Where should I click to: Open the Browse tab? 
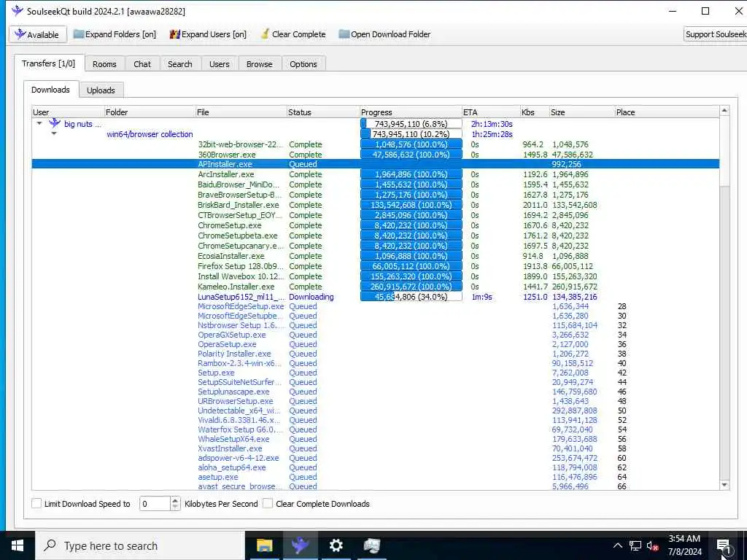coord(259,64)
